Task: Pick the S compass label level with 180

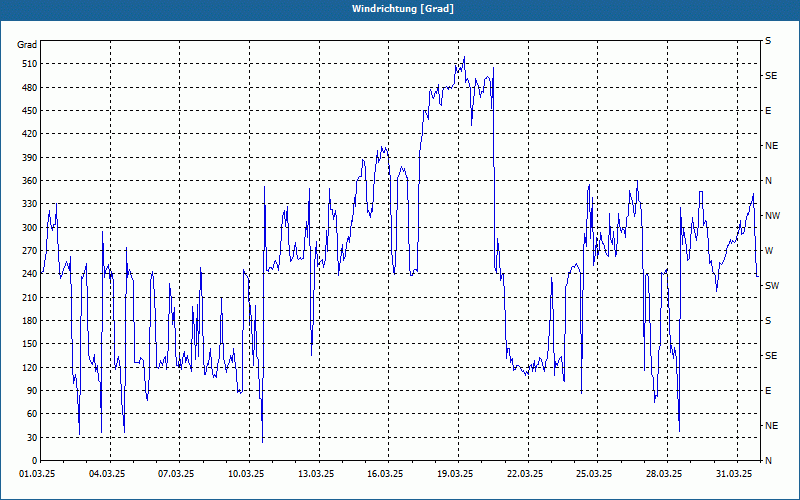Action: pos(768,321)
